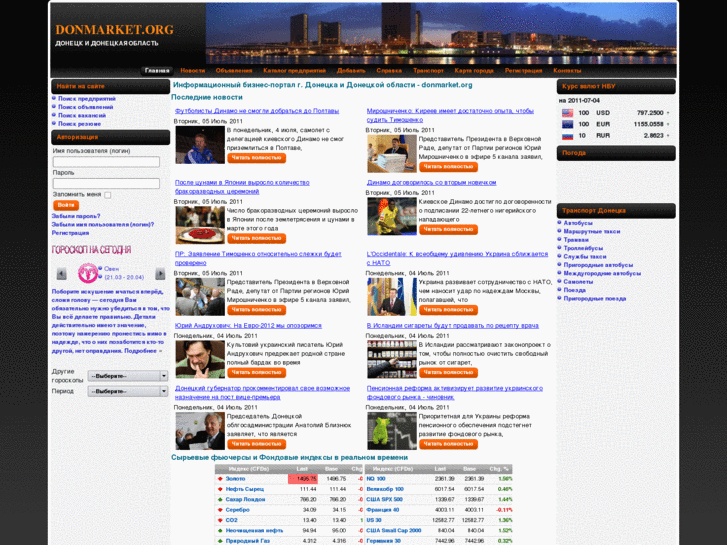Open the Междугородные автобусы link
The height and width of the screenshot is (545, 727).
(602, 273)
